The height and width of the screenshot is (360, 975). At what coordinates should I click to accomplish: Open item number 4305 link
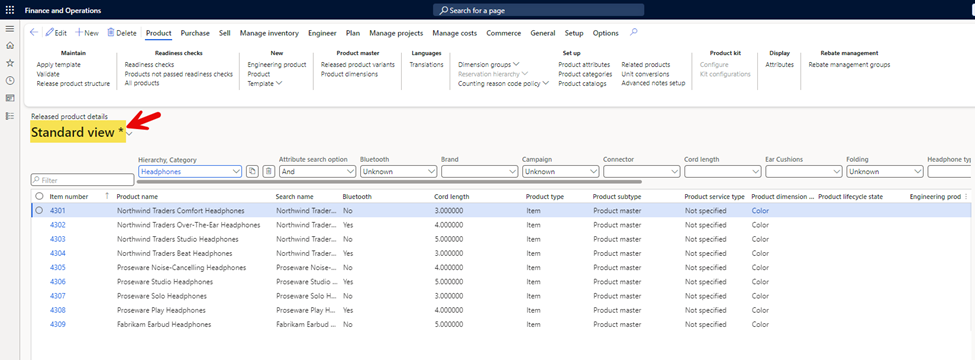(x=58, y=267)
